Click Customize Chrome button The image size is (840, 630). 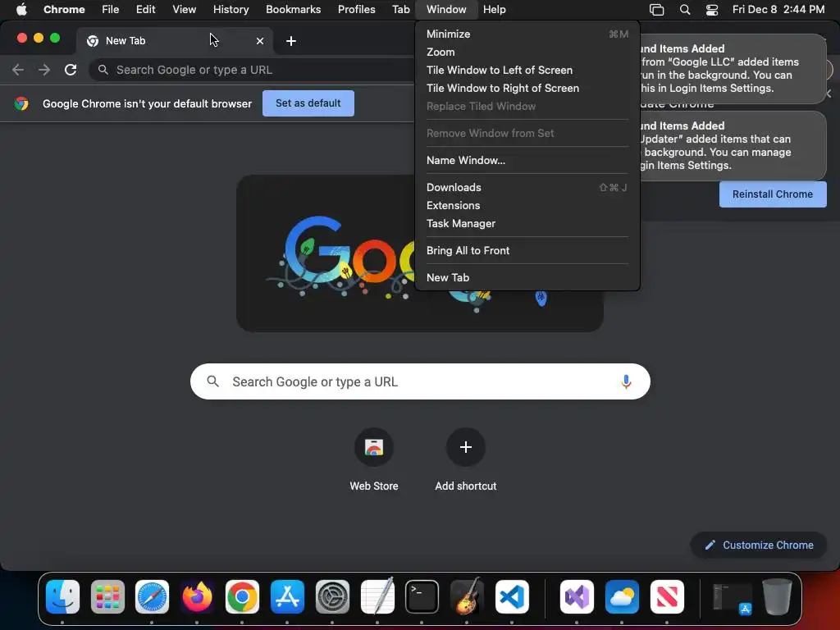759,545
